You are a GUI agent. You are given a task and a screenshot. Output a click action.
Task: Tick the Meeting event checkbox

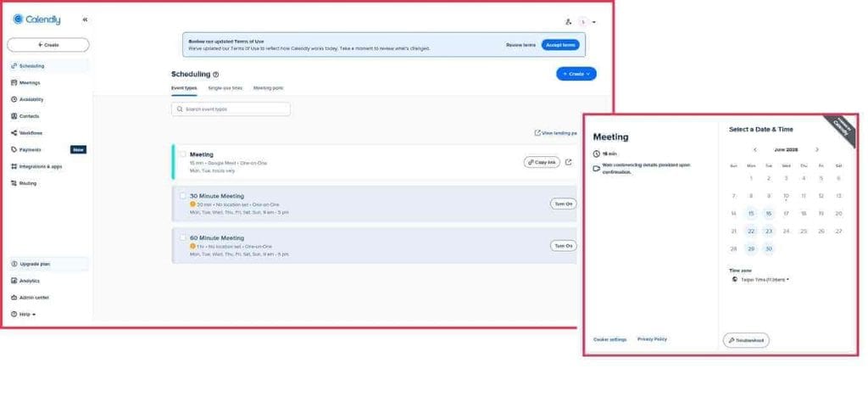[x=183, y=154]
